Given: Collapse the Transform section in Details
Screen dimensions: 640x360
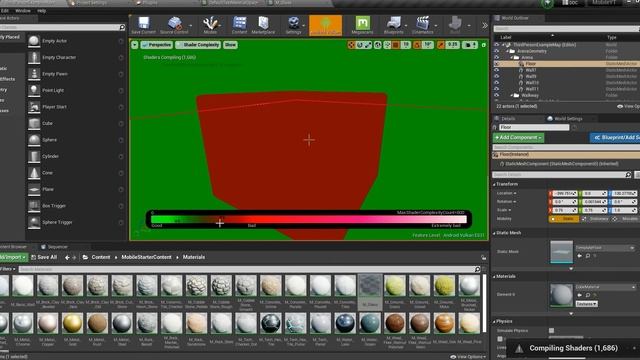Looking at the screenshot, I should click(494, 184).
